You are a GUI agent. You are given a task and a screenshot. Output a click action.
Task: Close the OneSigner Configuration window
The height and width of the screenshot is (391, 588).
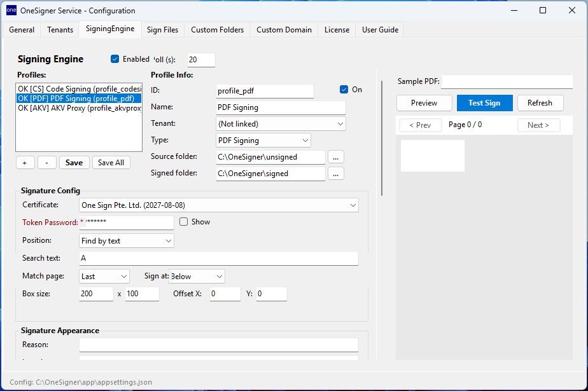571,10
